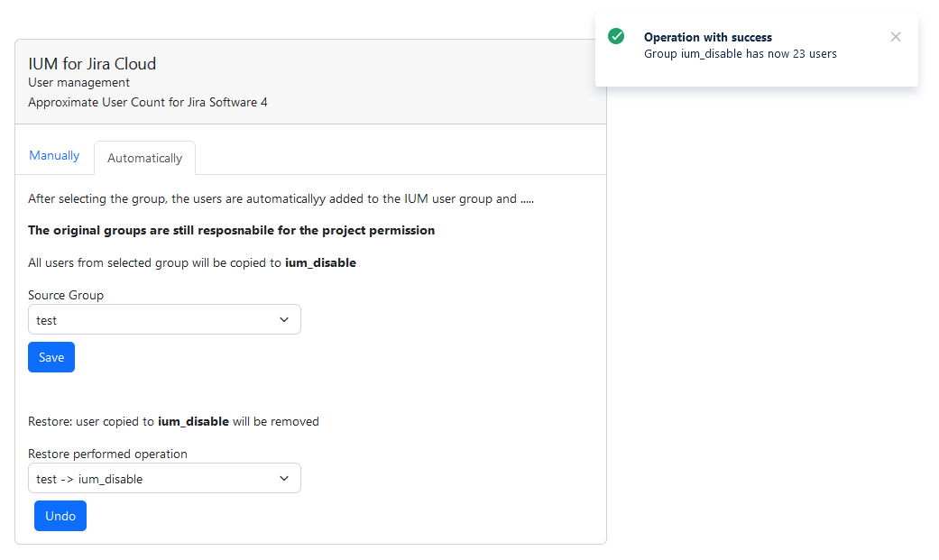Click the 'User management' subtitle
Viewport: 939px width, 560px height.
[79, 83]
